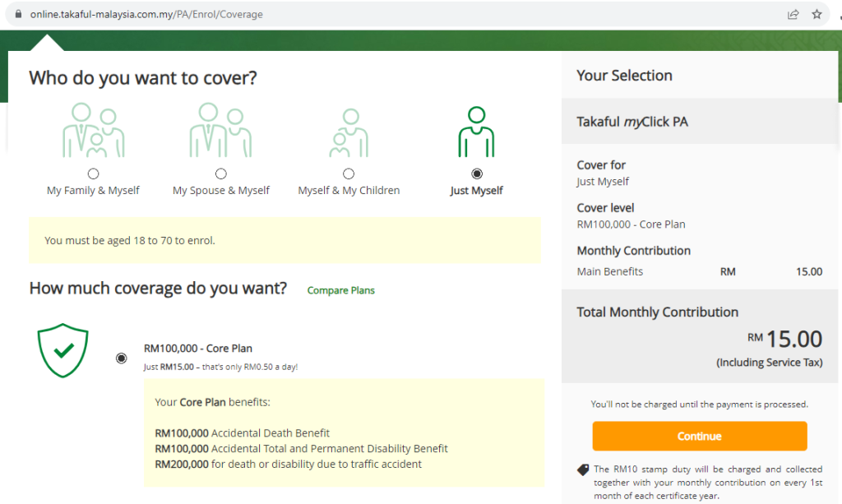This screenshot has height=504, width=842.
Task: Click 'RM100,000 - Core Plan' option title
Action: pyautogui.click(x=198, y=349)
